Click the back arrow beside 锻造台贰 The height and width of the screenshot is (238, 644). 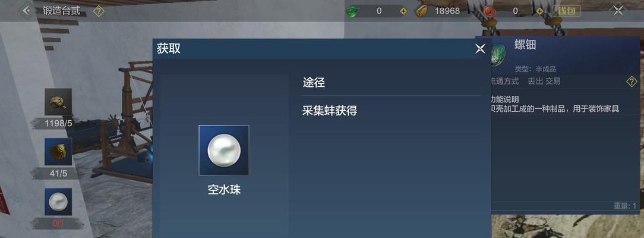pyautogui.click(x=27, y=11)
